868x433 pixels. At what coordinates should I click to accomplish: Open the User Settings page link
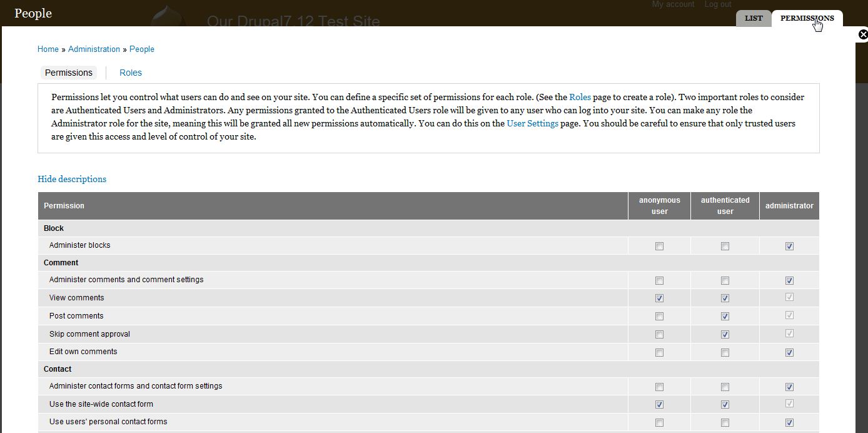tap(532, 123)
